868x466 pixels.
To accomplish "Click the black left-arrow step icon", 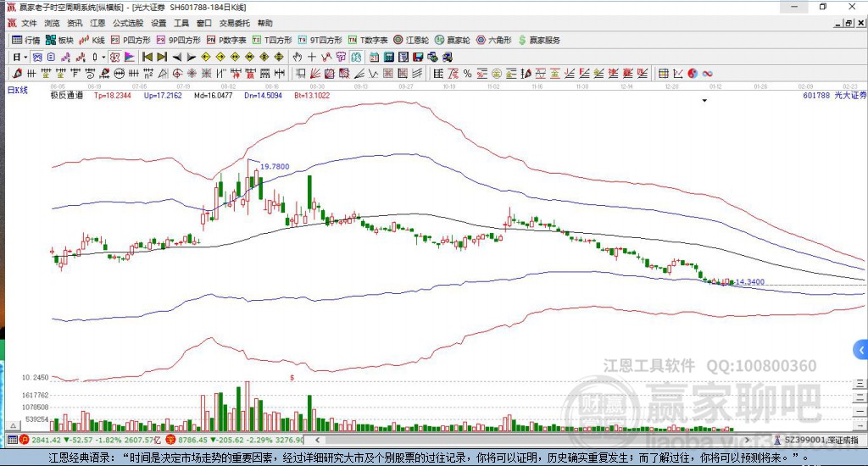I will point(176,57).
